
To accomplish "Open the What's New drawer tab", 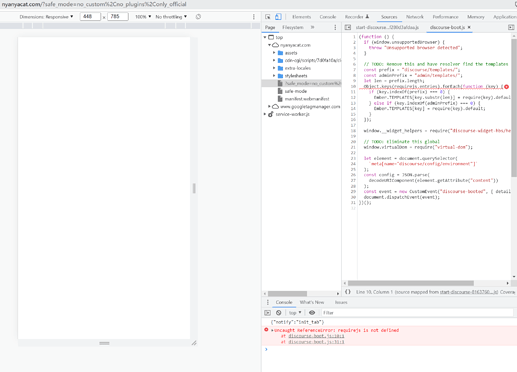I will (312, 302).
